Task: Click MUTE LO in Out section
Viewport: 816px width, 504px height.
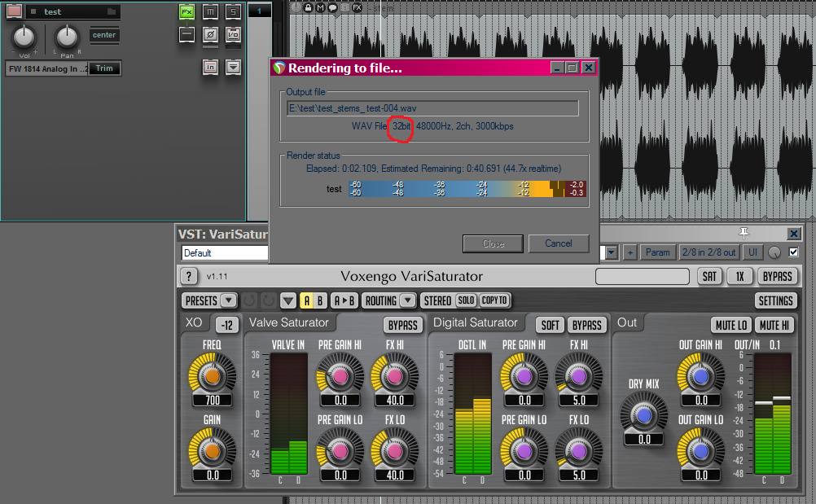Action: [x=730, y=325]
